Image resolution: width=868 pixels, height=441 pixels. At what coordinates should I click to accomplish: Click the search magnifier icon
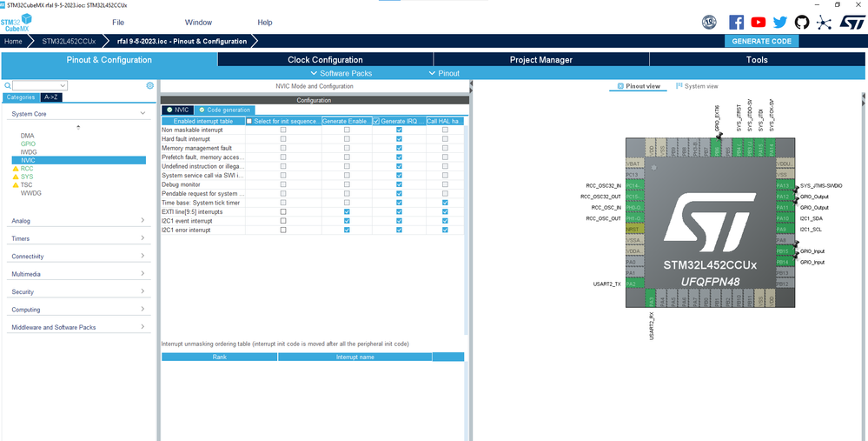click(x=8, y=86)
